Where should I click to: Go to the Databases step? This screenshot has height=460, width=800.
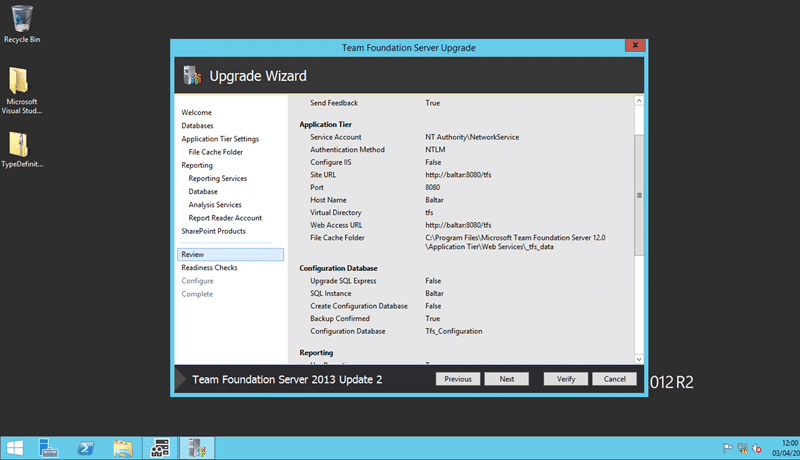pos(197,125)
